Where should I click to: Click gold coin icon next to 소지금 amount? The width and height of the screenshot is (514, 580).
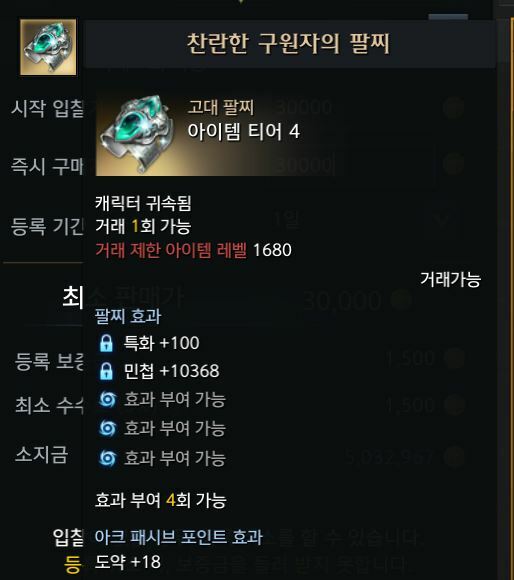point(454,456)
